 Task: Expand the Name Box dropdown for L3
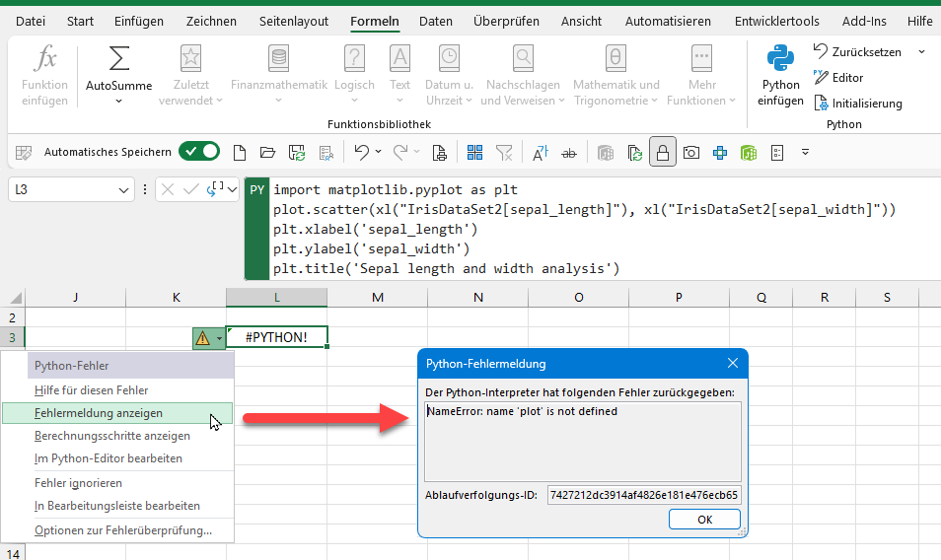[x=124, y=190]
